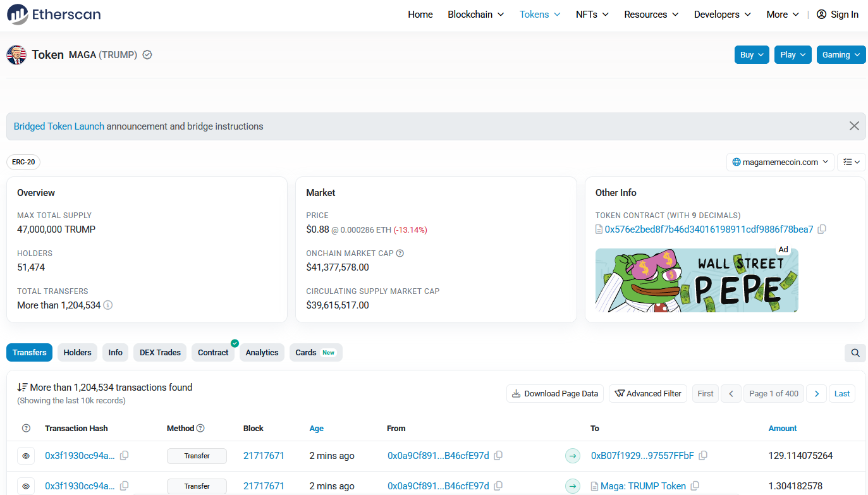This screenshot has width=868, height=495.
Task: Open the Contract tab
Action: 213,353
